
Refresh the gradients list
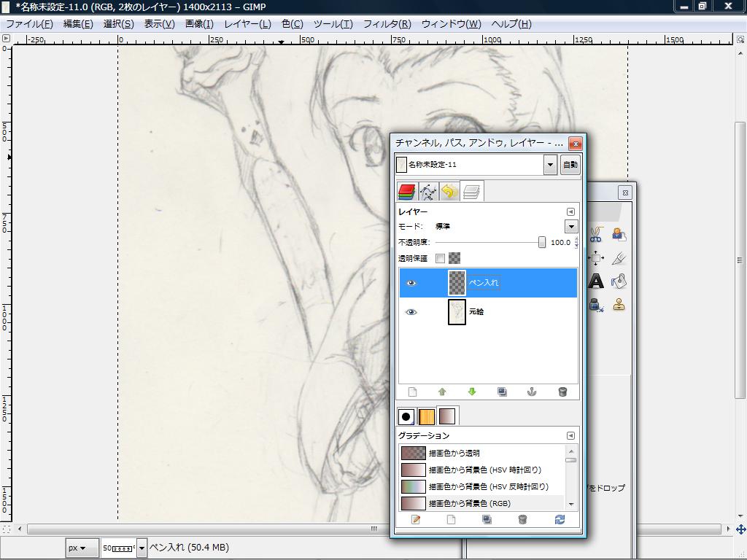click(560, 520)
